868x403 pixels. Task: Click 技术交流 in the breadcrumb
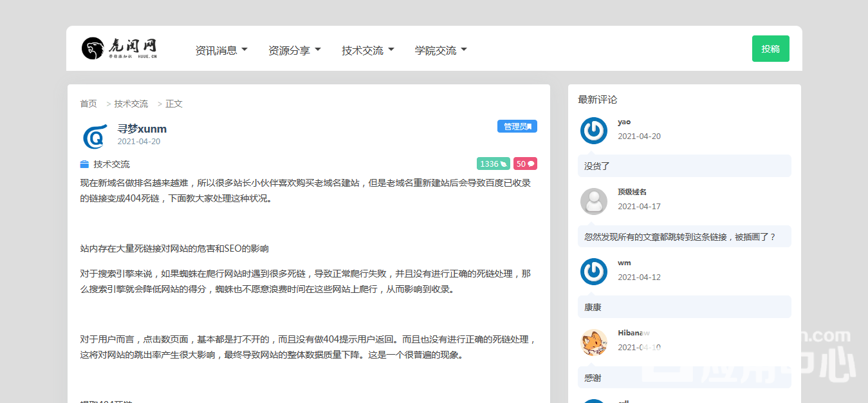click(x=131, y=104)
